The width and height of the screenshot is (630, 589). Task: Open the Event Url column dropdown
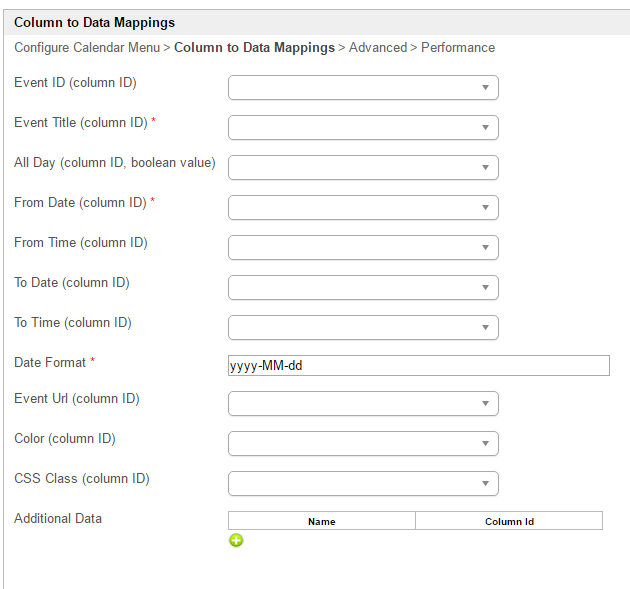(363, 404)
